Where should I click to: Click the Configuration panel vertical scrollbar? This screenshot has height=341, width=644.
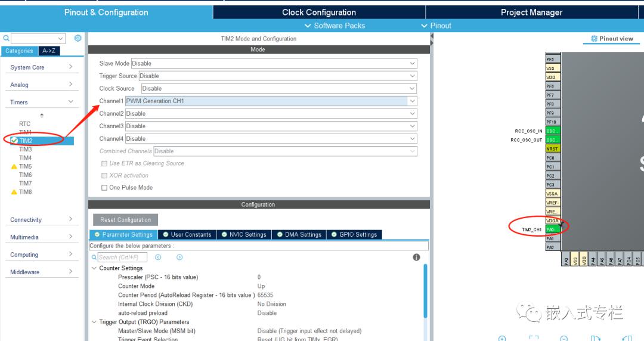tap(425, 291)
